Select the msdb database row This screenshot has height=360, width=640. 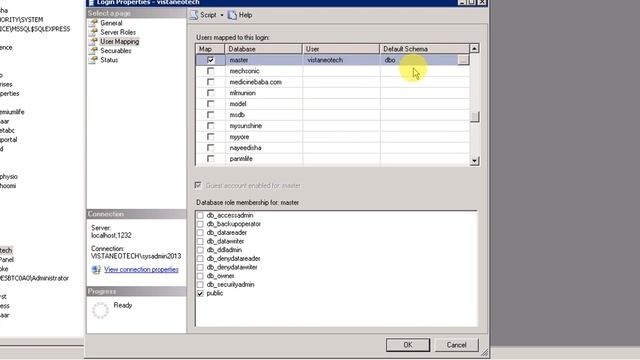(x=333, y=115)
